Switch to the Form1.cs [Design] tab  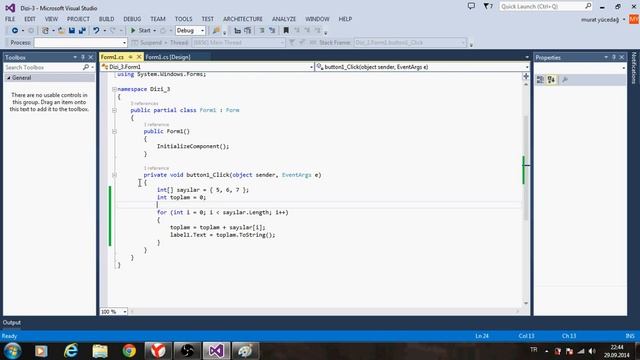[168, 57]
